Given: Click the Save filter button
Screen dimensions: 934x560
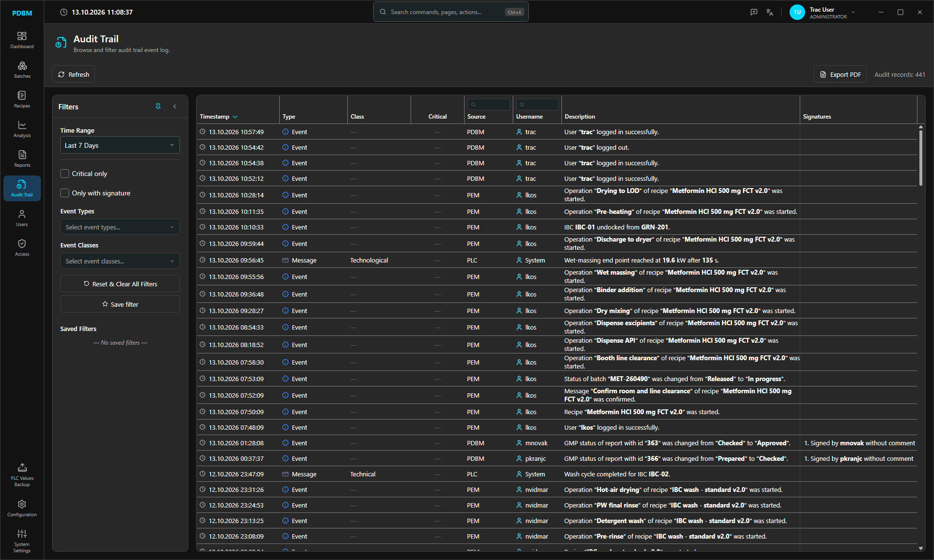Looking at the screenshot, I should point(120,304).
